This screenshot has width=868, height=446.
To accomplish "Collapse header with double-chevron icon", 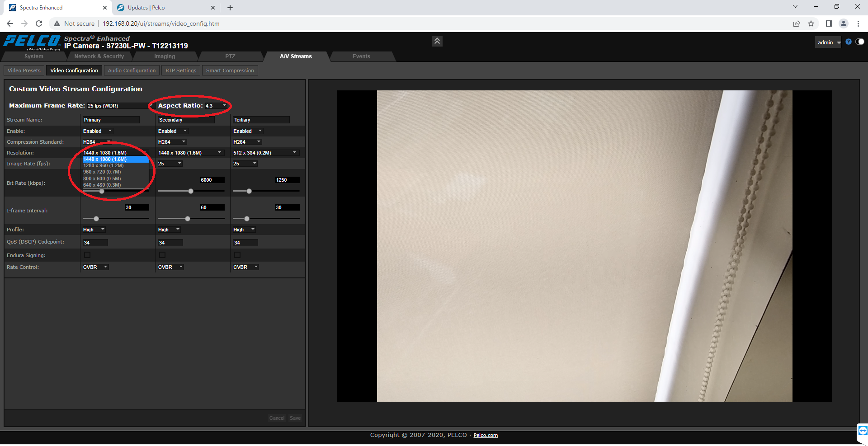I will pos(437,41).
